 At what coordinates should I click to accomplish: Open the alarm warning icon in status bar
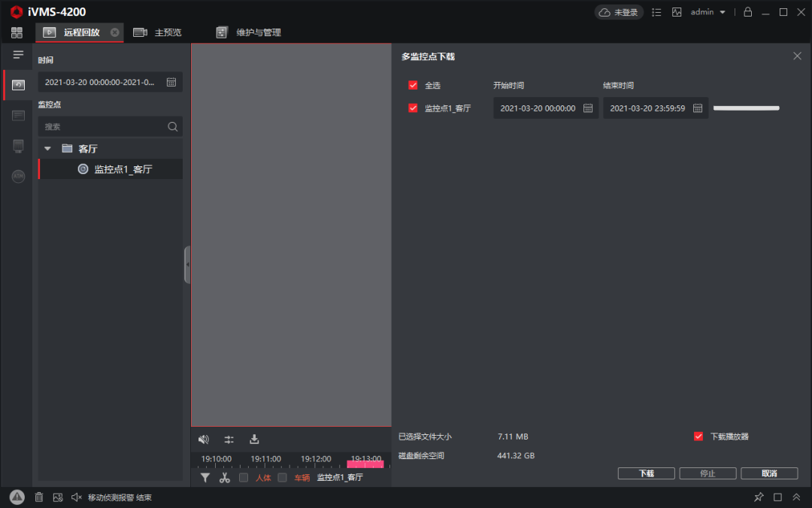(x=17, y=497)
